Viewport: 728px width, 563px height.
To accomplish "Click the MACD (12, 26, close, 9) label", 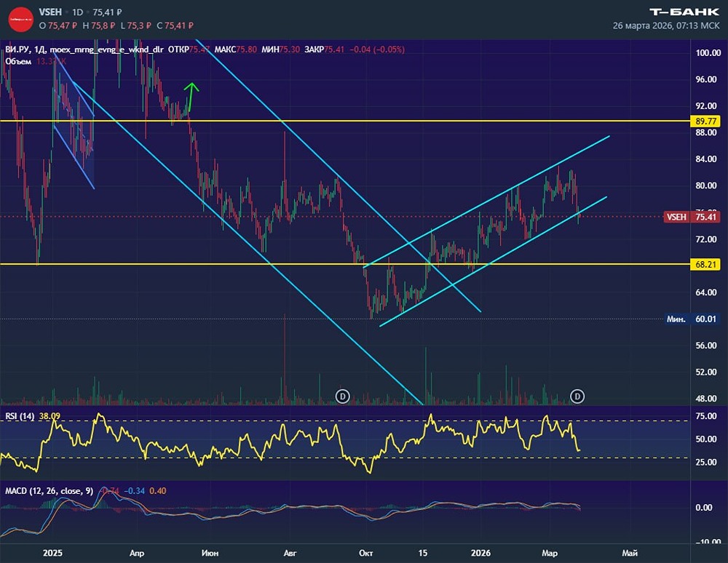I will coord(49,491).
